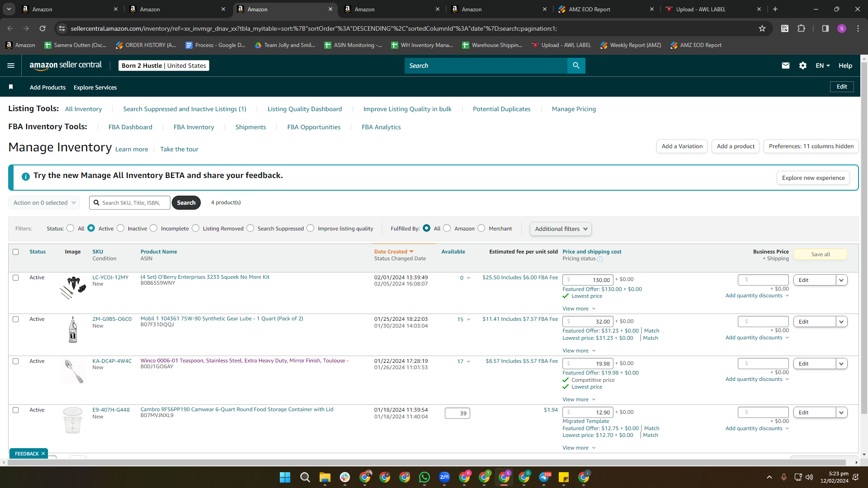
Task: Open the EN language dropdown
Action: [823, 66]
